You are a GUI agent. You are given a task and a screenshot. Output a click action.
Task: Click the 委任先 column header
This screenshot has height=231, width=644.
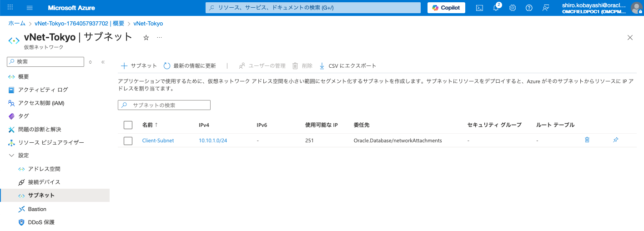[x=362, y=125]
